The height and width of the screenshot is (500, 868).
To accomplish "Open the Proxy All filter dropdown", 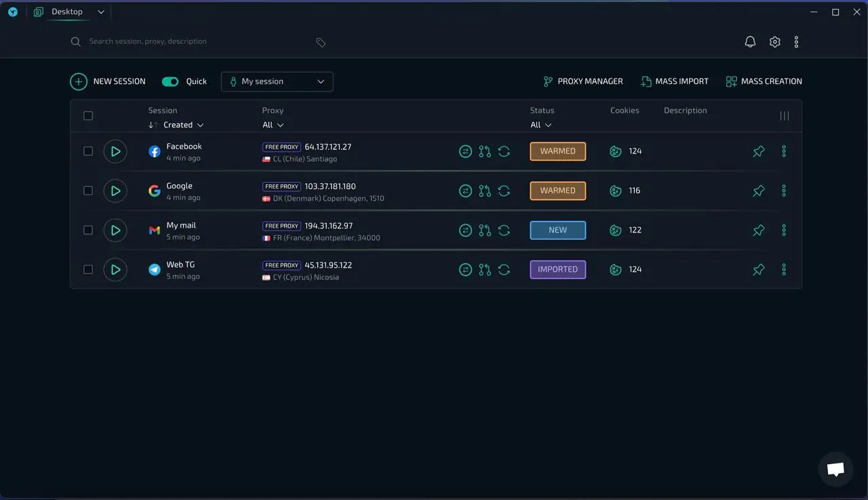I will pos(273,125).
